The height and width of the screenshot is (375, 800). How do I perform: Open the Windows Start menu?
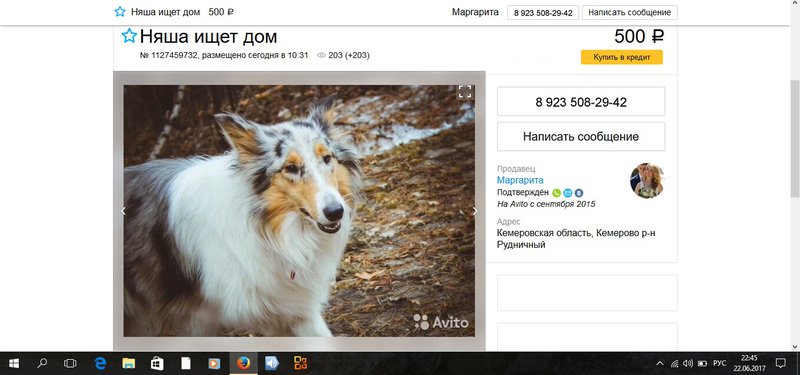pyautogui.click(x=14, y=363)
